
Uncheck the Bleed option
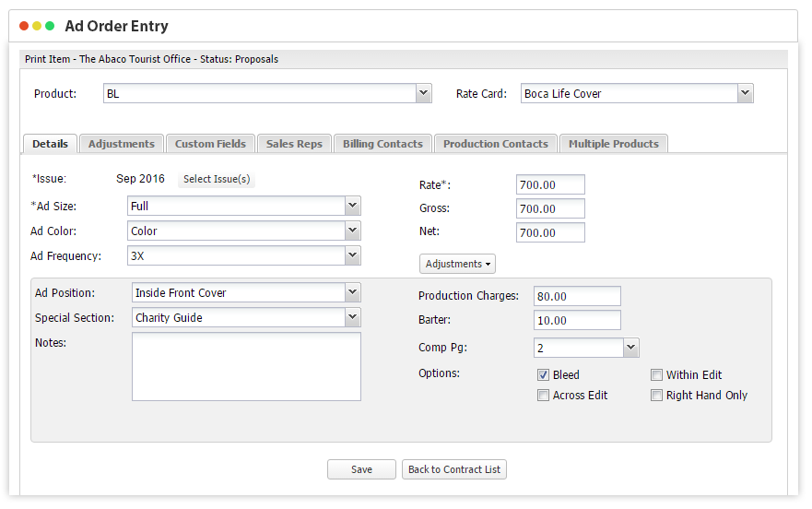click(543, 374)
